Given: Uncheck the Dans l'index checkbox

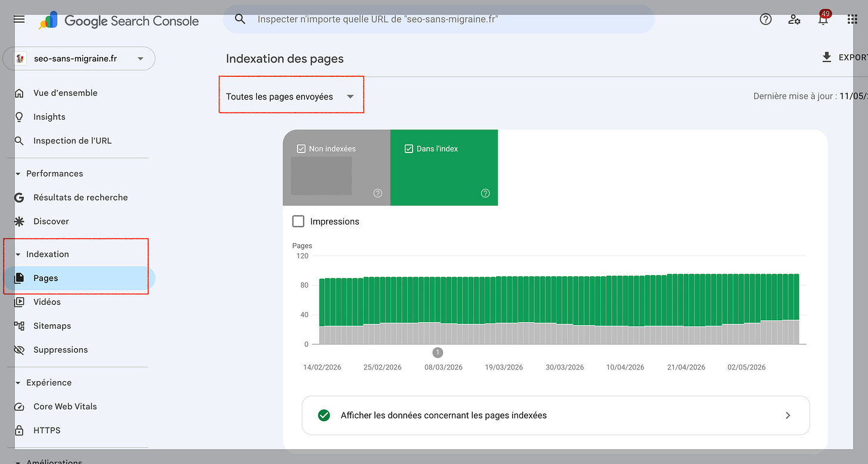Looking at the screenshot, I should click(408, 148).
